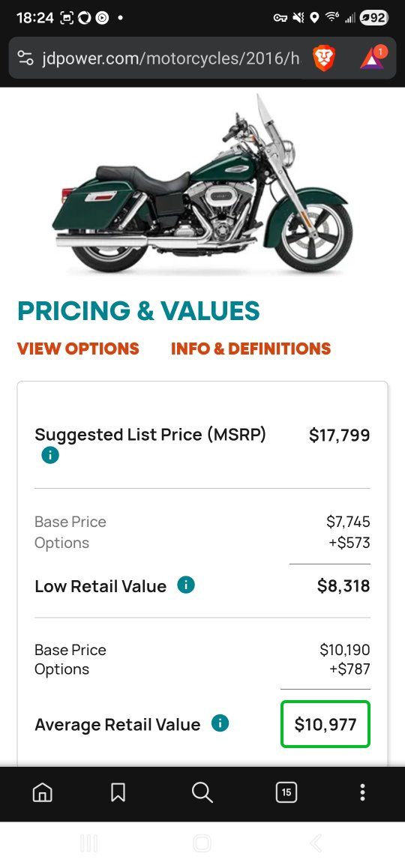Tap info icon next to Low Retail Value

pyautogui.click(x=185, y=585)
